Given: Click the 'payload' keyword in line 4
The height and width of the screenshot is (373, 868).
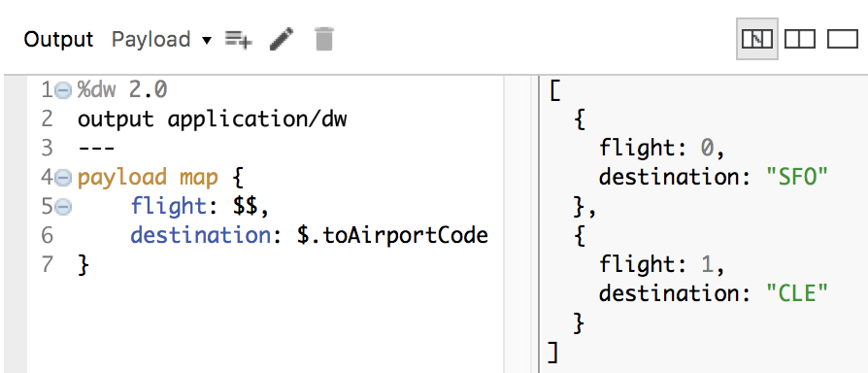Looking at the screenshot, I should (121, 178).
